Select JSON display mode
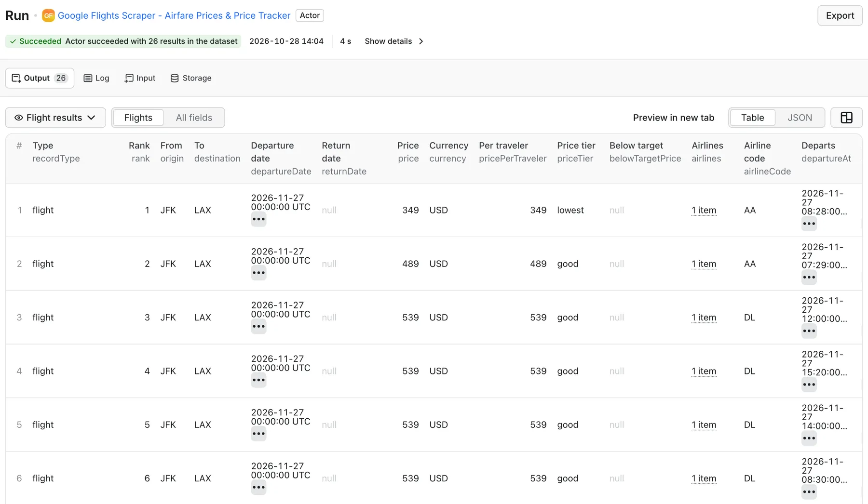The height and width of the screenshot is (504, 868). (x=800, y=118)
